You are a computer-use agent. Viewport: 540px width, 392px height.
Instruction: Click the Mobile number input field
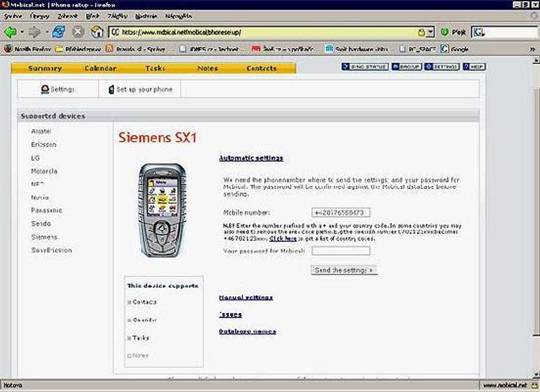click(340, 212)
